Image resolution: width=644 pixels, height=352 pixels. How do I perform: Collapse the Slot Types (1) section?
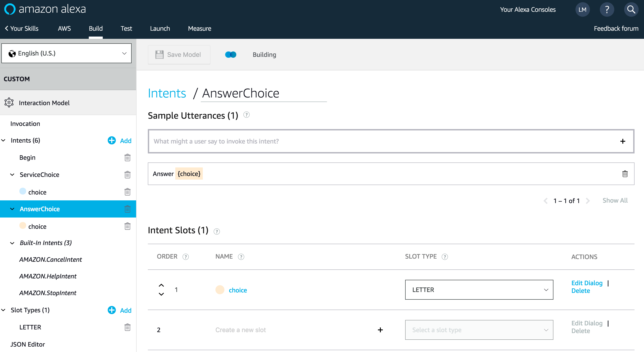pos(3,310)
